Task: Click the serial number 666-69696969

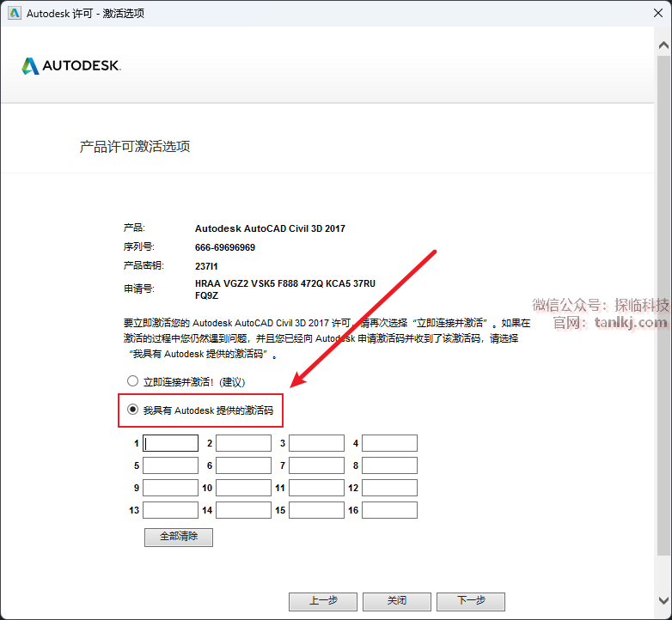Action: (225, 247)
